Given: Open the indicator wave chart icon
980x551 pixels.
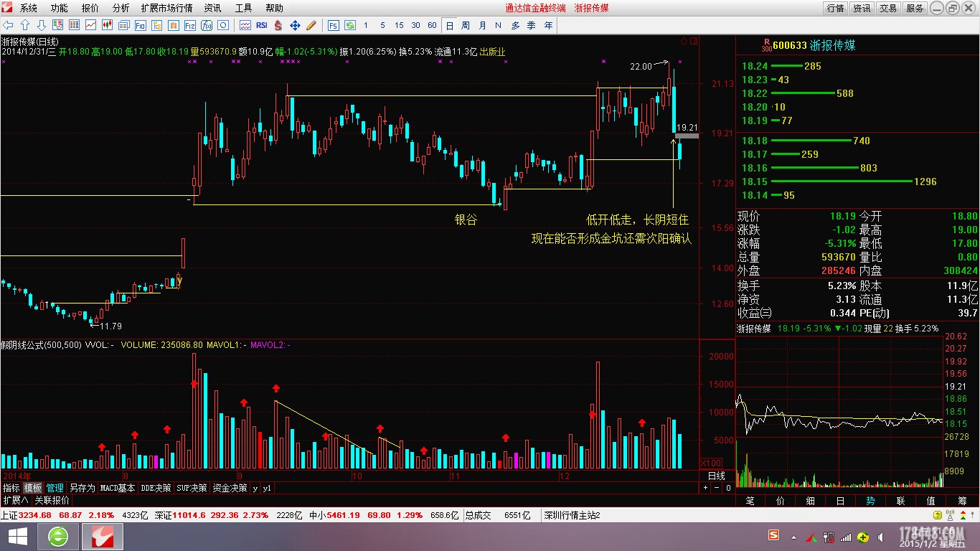Looking at the screenshot, I should (x=245, y=25).
